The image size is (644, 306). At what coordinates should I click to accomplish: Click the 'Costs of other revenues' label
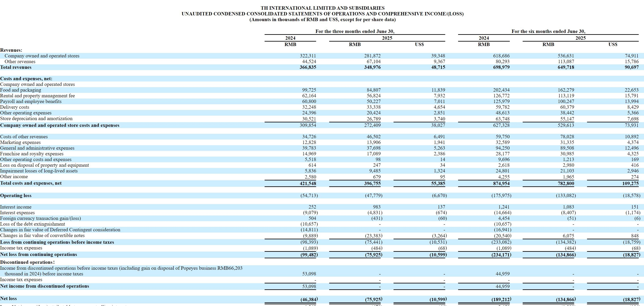pos(24,137)
